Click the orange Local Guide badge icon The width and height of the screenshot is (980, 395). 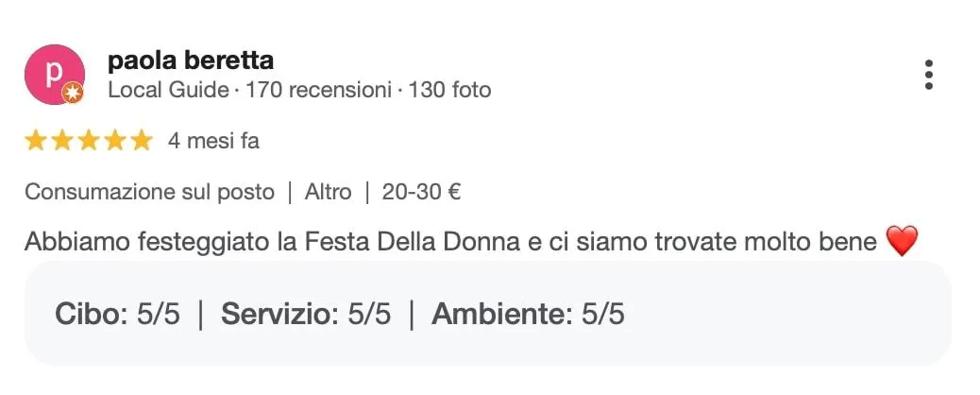73,93
